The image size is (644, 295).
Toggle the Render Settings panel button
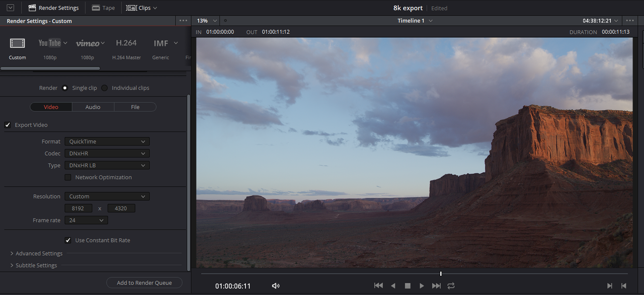coord(53,8)
